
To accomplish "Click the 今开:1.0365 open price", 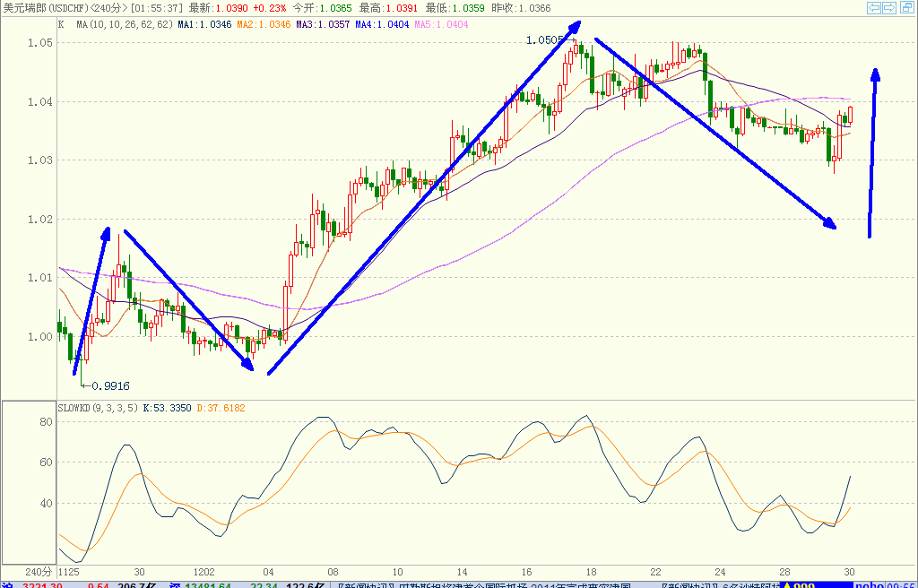I will point(322,8).
